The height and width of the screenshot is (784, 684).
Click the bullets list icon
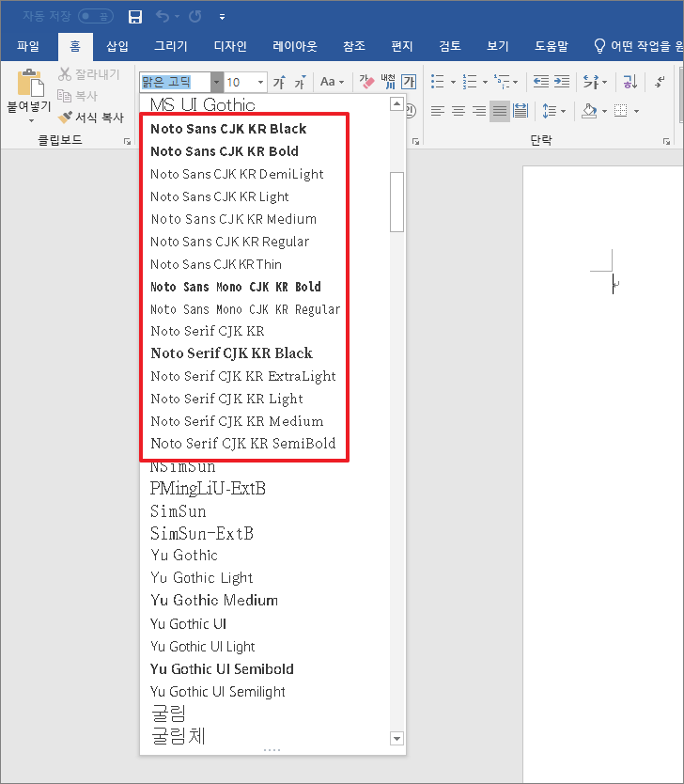438,82
